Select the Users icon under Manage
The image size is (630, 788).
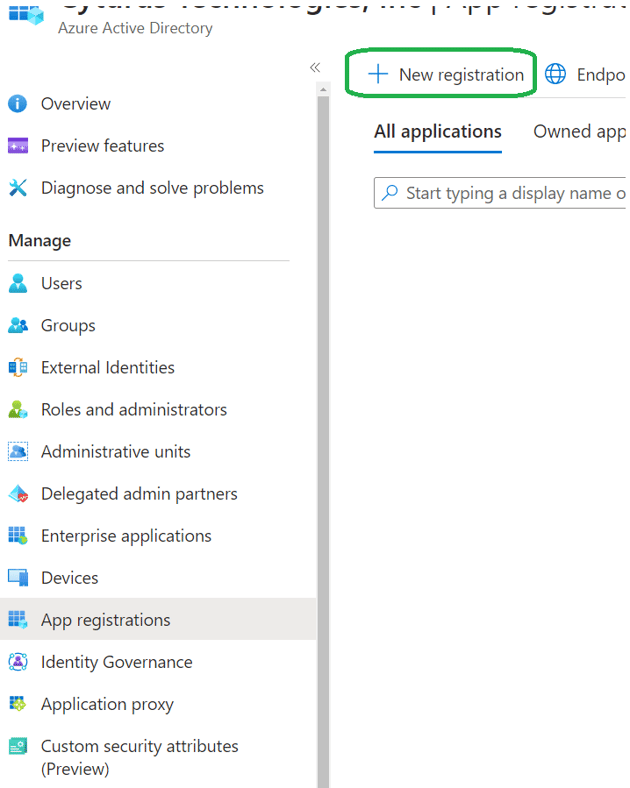[x=18, y=284]
